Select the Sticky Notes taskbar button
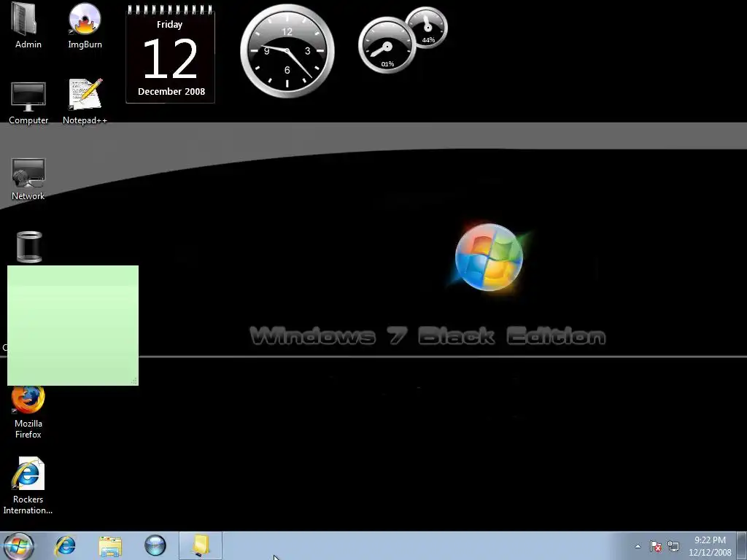 tap(201, 545)
